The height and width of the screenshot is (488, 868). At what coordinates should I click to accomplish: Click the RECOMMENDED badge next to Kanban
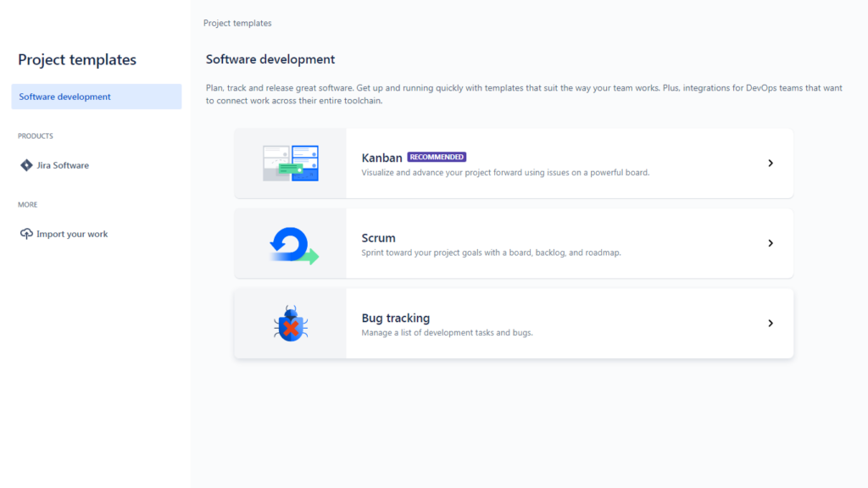(x=437, y=157)
